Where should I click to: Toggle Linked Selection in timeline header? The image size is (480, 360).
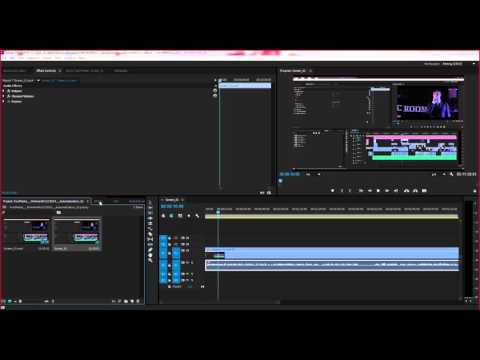(x=180, y=216)
